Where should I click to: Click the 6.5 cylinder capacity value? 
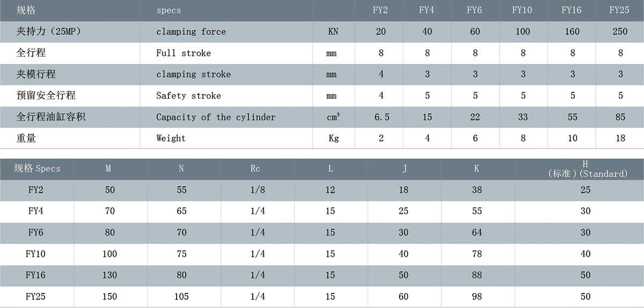pos(381,117)
